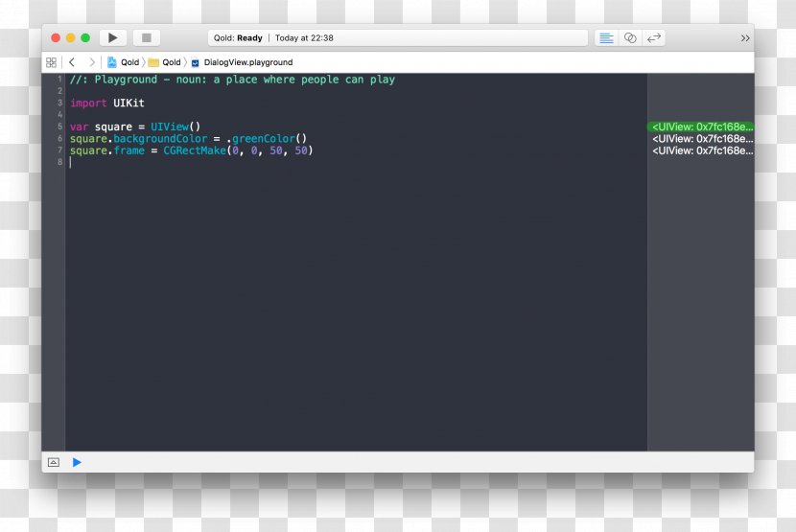796x532 pixels.
Task: Click the UIKit text in the code
Action: click(x=129, y=104)
